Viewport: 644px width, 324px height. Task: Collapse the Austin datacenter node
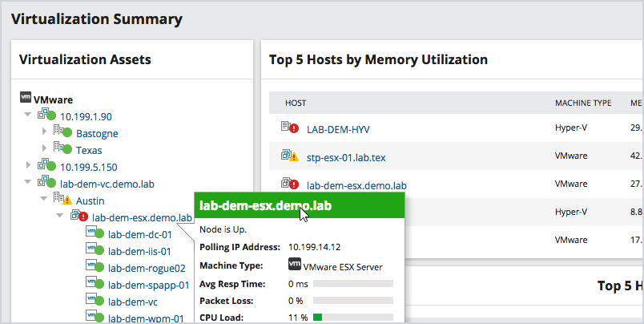point(44,199)
